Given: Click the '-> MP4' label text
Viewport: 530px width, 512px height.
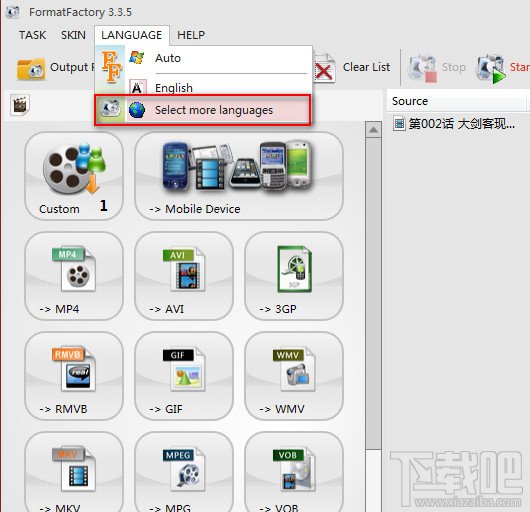Looking at the screenshot, I should (59, 309).
